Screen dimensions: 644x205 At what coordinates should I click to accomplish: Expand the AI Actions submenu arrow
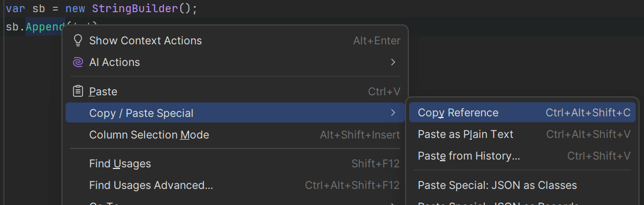pyautogui.click(x=393, y=62)
